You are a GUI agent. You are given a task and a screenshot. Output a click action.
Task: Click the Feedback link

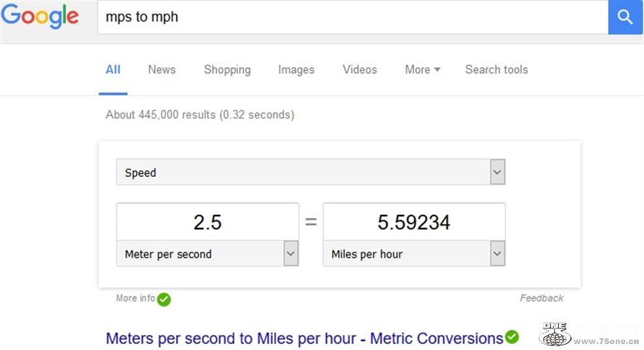(x=541, y=298)
